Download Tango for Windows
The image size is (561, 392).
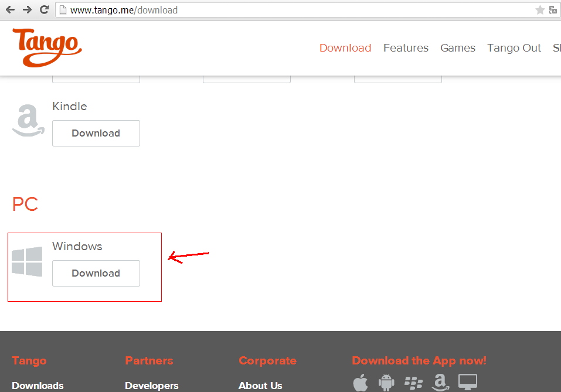[x=96, y=273]
